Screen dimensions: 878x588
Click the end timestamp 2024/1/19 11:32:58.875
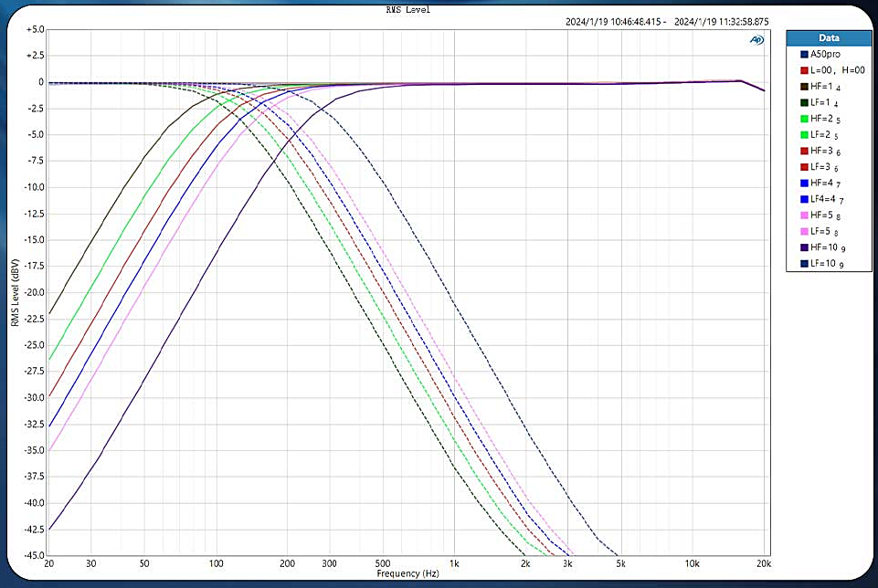pyautogui.click(x=721, y=22)
